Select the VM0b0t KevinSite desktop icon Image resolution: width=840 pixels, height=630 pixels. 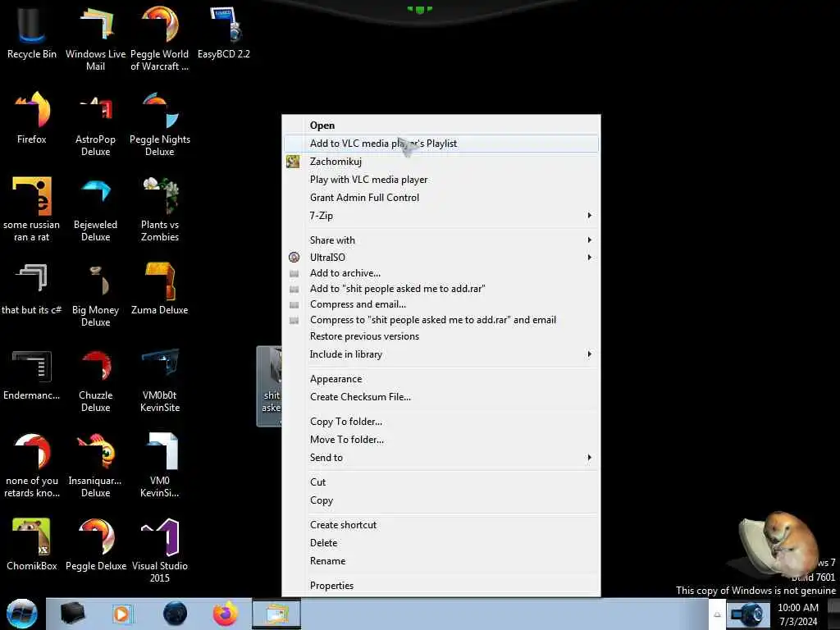coord(160,379)
